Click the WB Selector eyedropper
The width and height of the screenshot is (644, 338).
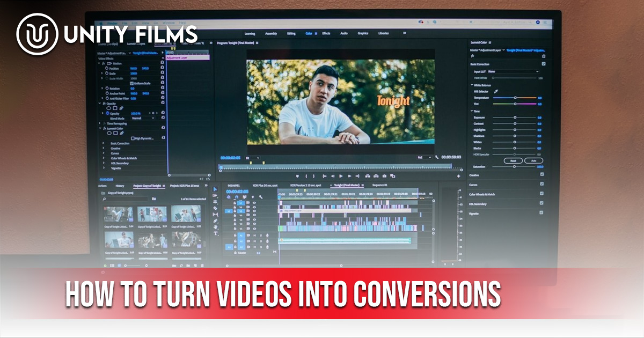click(x=495, y=91)
